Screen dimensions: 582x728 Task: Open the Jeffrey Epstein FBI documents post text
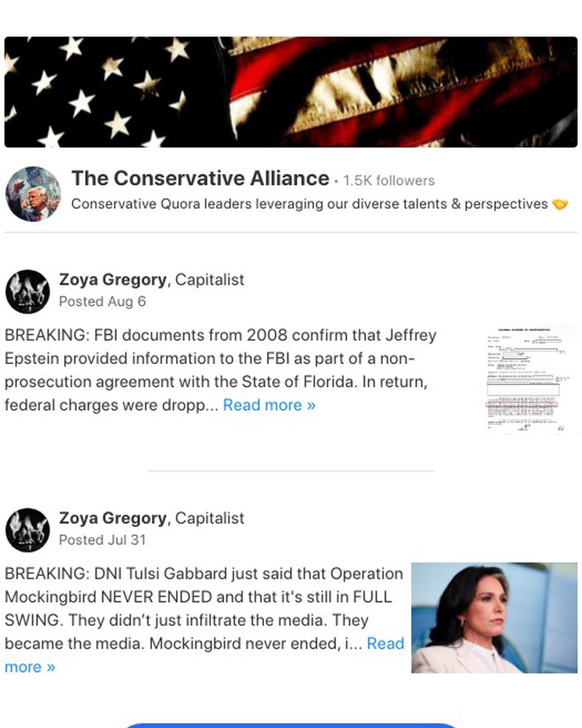point(220,370)
